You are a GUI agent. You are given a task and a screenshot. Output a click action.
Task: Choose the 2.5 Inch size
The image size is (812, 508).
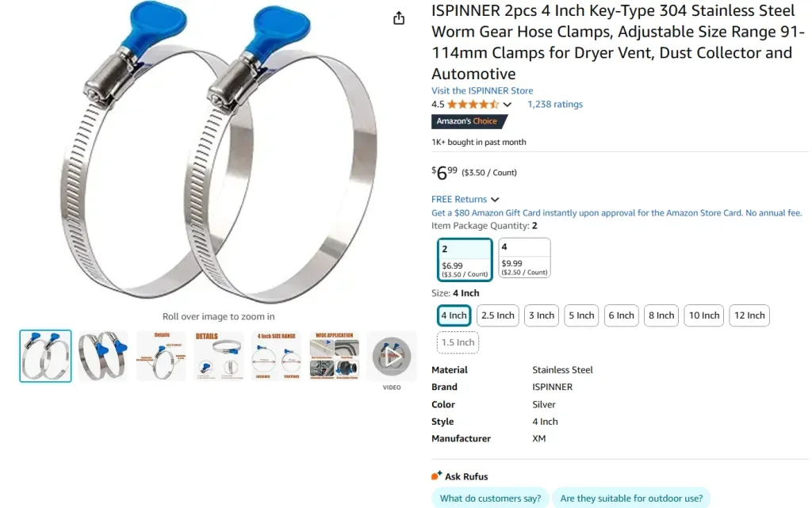tap(498, 315)
